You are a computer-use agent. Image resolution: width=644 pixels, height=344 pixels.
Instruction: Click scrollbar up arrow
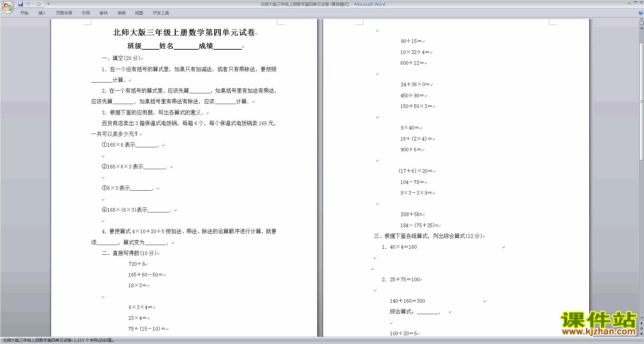[642, 28]
